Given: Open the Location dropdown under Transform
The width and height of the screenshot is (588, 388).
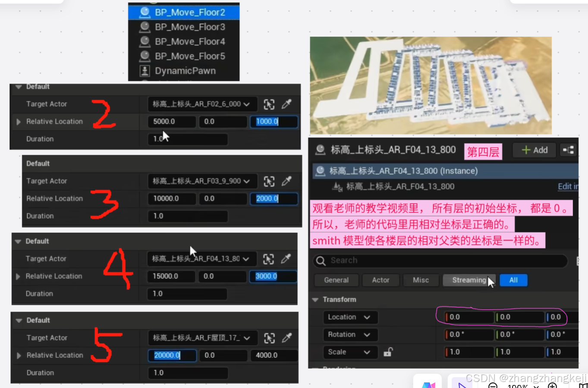Looking at the screenshot, I should tap(350, 317).
